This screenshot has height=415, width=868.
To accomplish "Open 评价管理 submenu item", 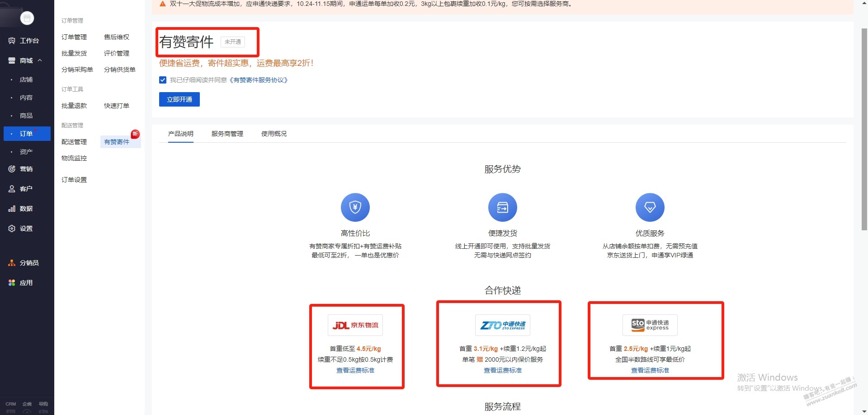I will pos(117,53).
